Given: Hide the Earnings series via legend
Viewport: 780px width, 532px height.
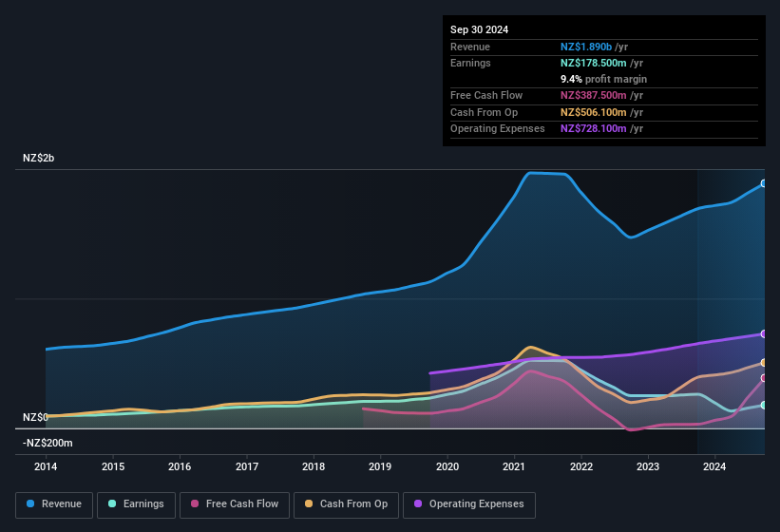Looking at the screenshot, I should click(136, 503).
